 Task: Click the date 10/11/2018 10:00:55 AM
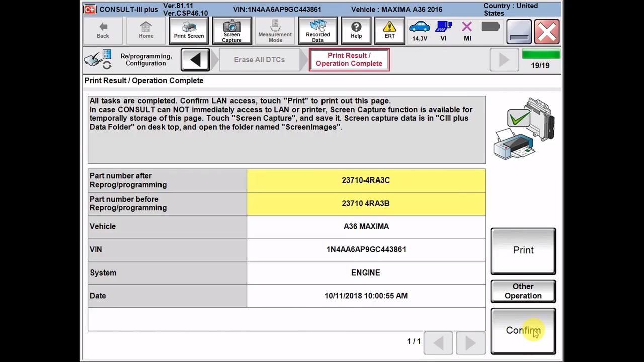pos(366,296)
